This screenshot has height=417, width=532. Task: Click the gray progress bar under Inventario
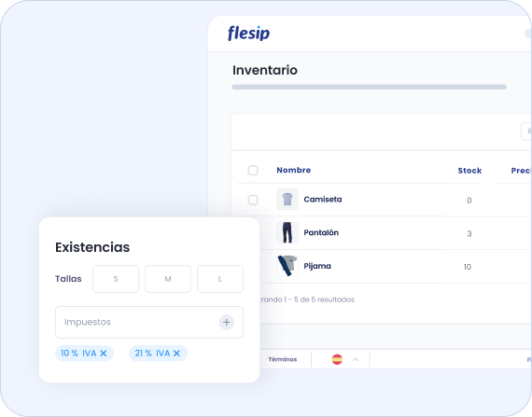[x=370, y=87]
